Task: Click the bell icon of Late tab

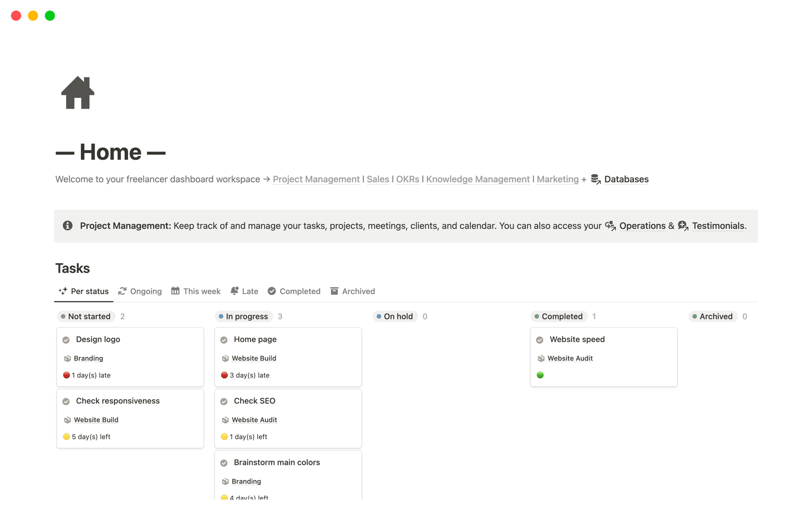Action: (234, 291)
